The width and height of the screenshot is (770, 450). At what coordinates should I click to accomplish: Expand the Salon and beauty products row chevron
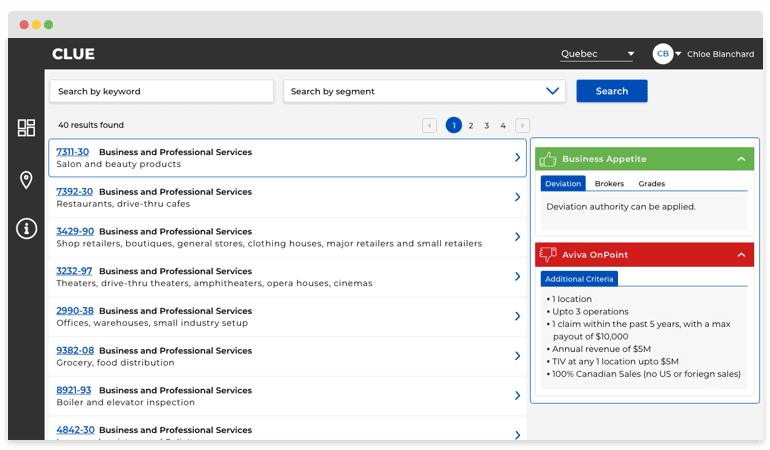coord(517,158)
